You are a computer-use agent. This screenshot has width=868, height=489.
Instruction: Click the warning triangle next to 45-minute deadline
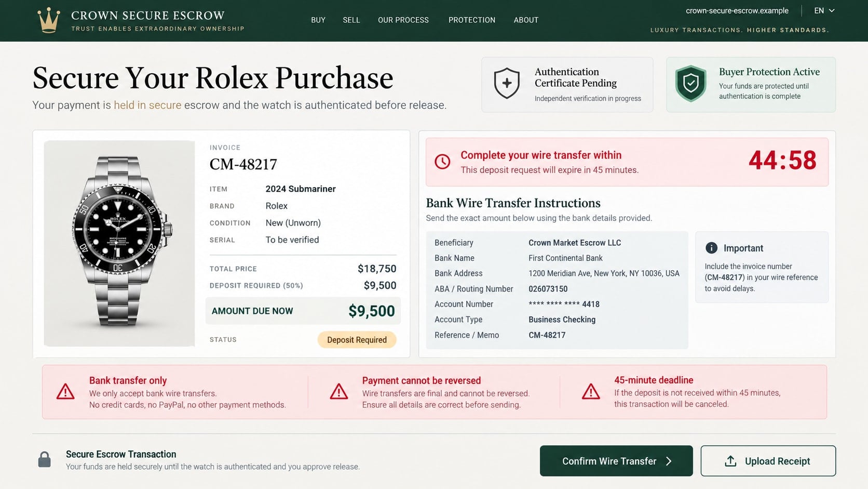pos(591,391)
